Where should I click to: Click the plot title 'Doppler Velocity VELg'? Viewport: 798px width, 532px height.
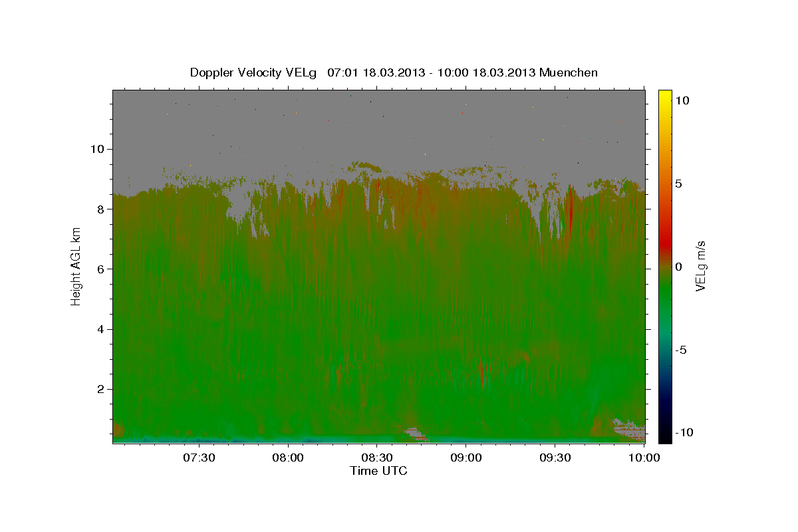pos(254,72)
